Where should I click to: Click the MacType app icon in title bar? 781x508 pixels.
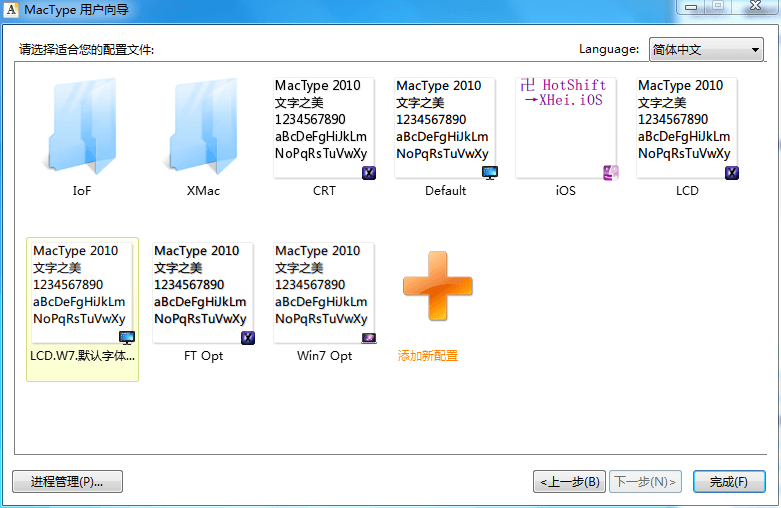coord(11,9)
